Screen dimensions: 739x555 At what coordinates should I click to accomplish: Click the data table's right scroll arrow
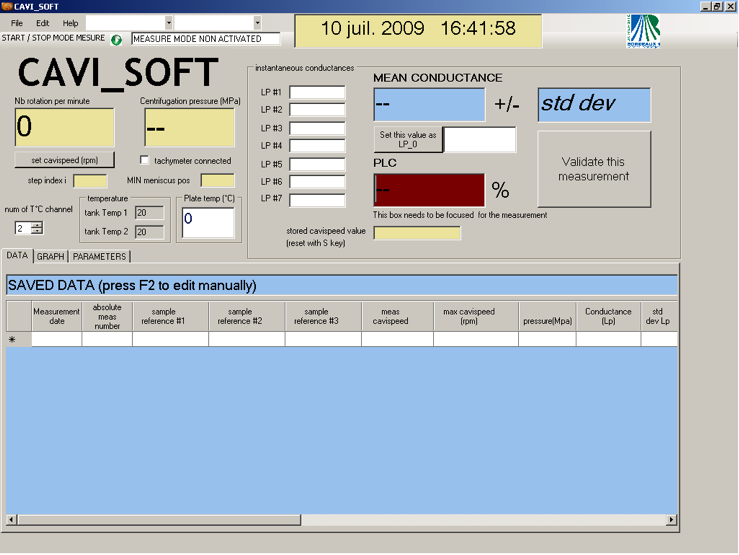coord(672,520)
